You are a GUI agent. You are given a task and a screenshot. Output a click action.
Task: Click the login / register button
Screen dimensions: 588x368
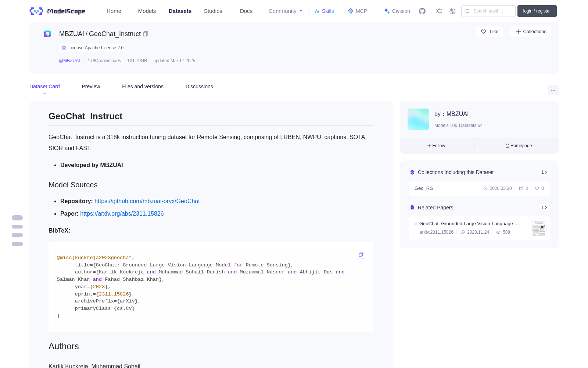[x=537, y=11]
